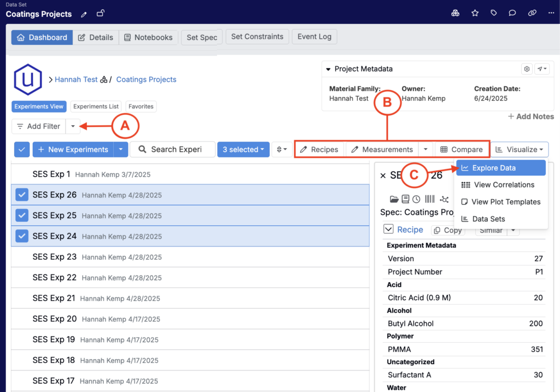
Task: Open Project Metadata settings gear icon
Action: [x=527, y=69]
